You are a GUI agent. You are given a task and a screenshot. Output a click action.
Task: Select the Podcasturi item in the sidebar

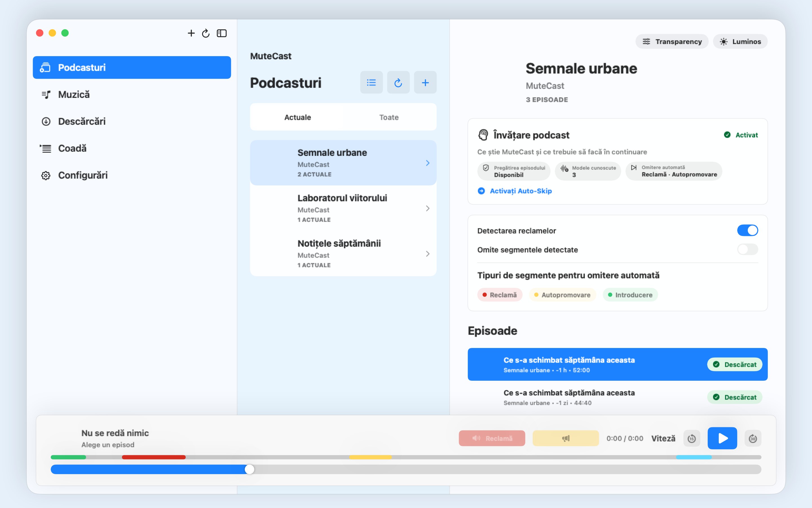click(132, 67)
